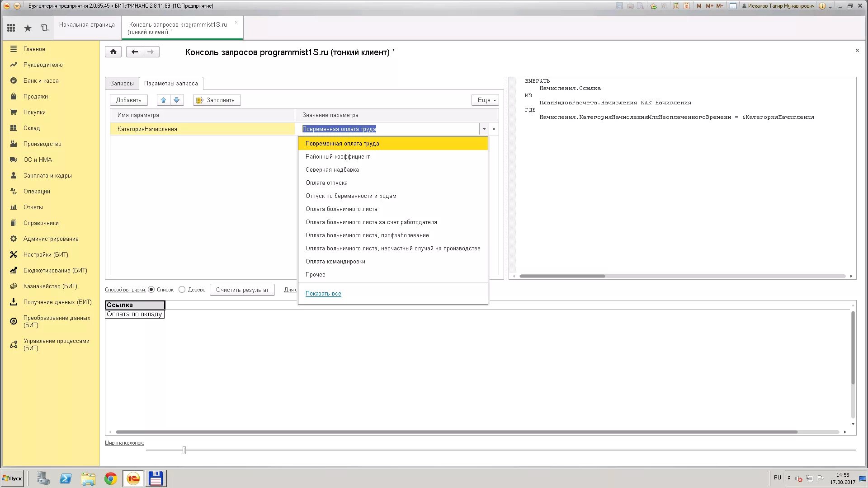Screen dimensions: 868x488
Task: Click the Home icon button
Action: 113,52
